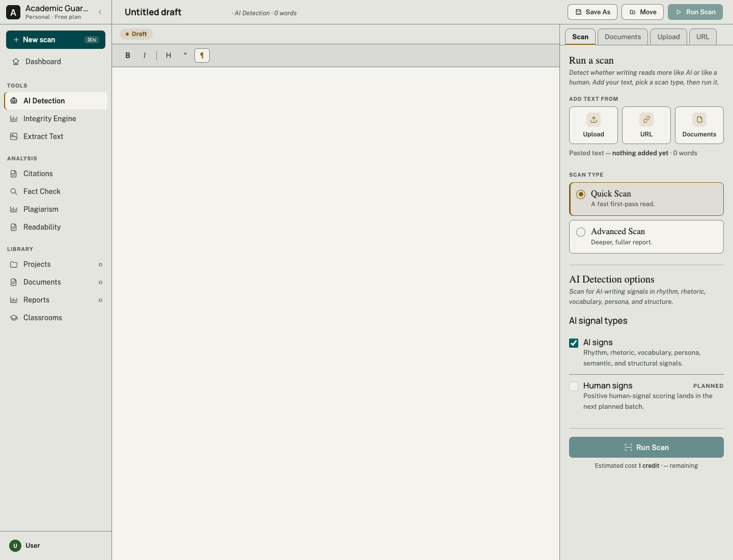Open the library Documents file icon
The height and width of the screenshot is (560, 733).
[x=14, y=282]
